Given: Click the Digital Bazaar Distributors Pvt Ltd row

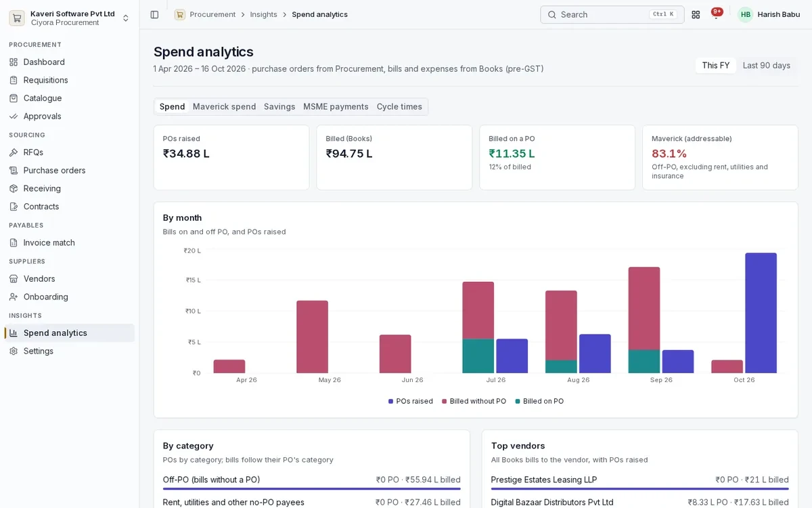Looking at the screenshot, I should tap(640, 502).
